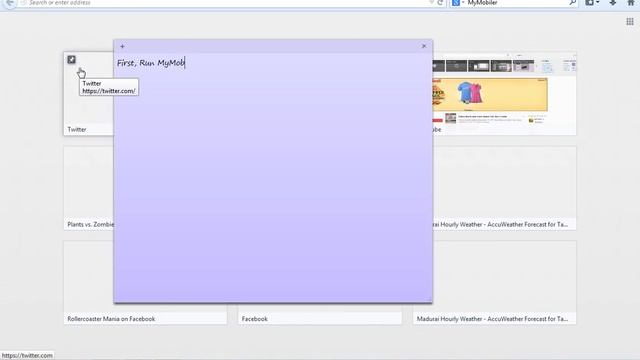Open the tile ending in 'be' with the shirt banner
This screenshot has width=640, height=360.
pyautogui.click(x=504, y=93)
